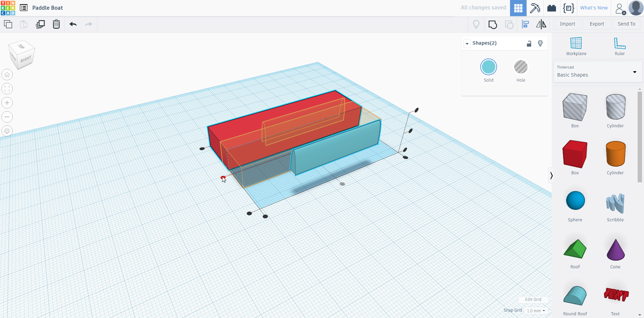Delete selected shapes with trash icon
Image resolution: width=644 pixels, height=318 pixels.
click(56, 24)
